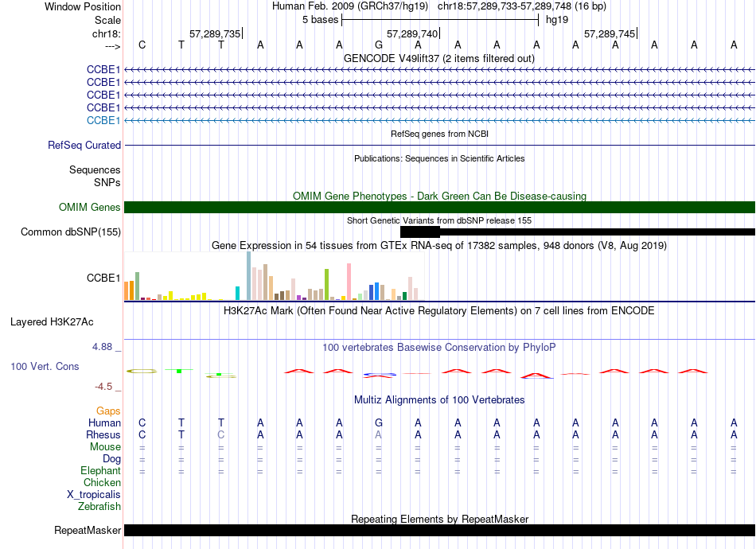This screenshot has height=549, width=756.
Task: Click the gray C base in the Rhesus row
Action: click(220, 434)
